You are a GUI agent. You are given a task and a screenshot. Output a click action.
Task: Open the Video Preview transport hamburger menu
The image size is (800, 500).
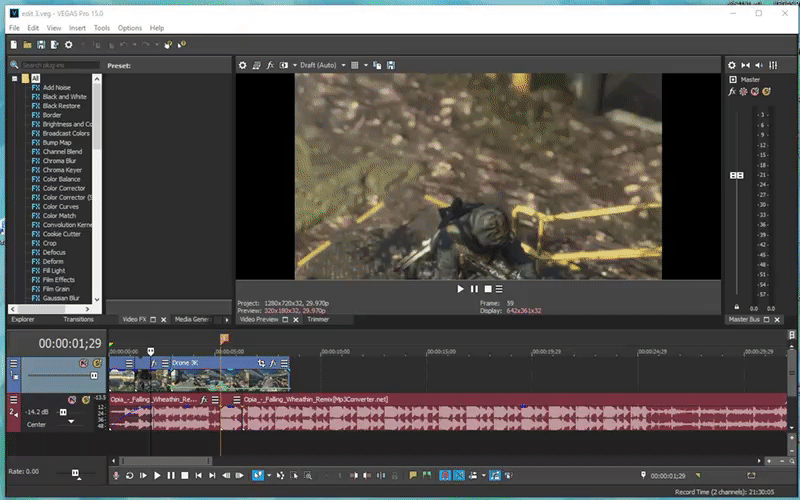[499, 289]
